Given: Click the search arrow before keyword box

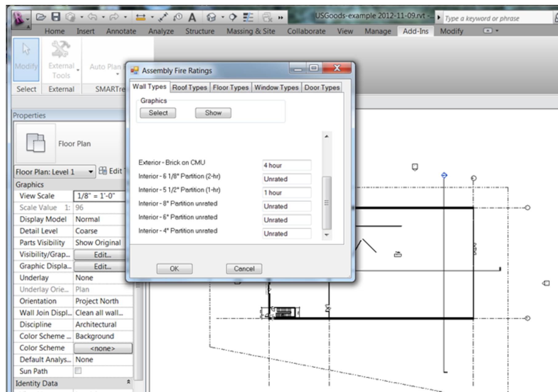Looking at the screenshot, I should point(439,18).
